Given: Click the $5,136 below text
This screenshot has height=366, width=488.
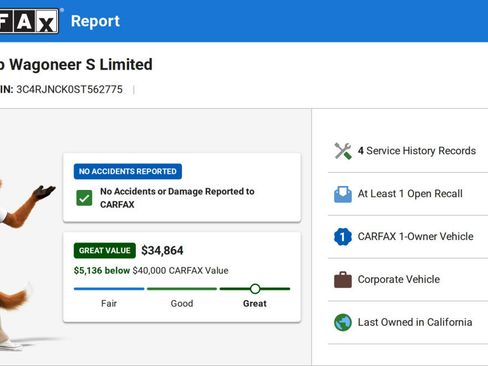Looking at the screenshot, I should point(102,270).
